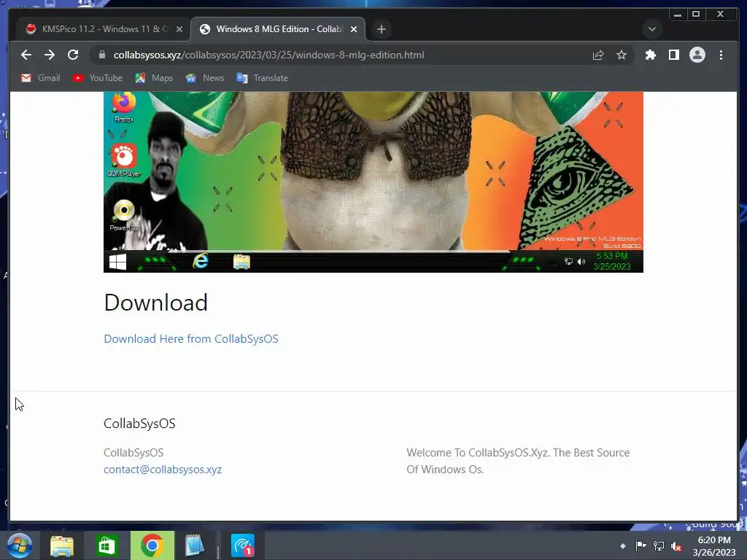Expand the tab search dropdown arrow
This screenshot has height=560, width=747.
(651, 29)
